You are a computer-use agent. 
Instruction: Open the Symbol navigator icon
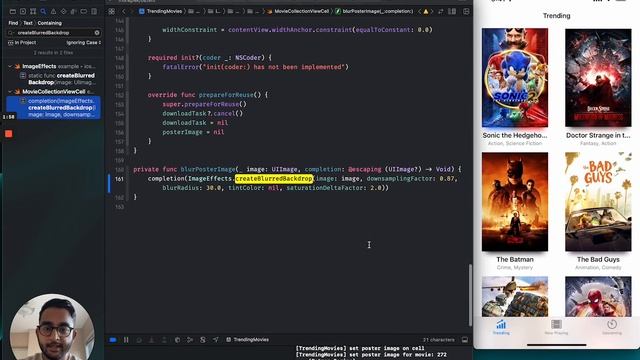(33, 11)
